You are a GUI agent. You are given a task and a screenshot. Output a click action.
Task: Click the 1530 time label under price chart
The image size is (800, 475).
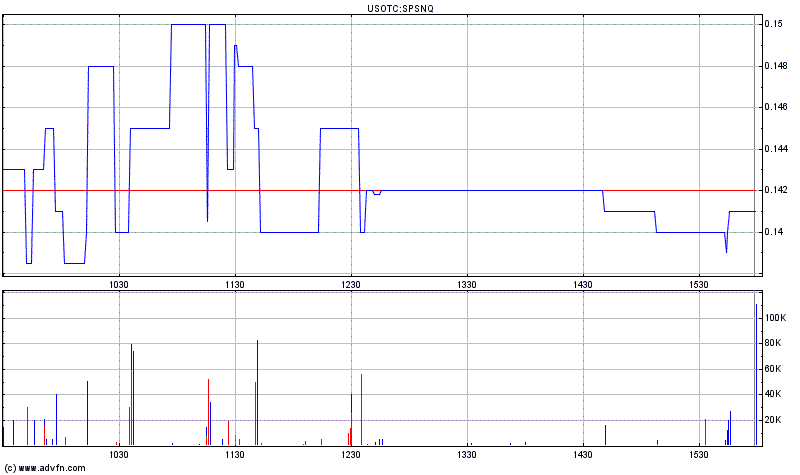(698, 285)
